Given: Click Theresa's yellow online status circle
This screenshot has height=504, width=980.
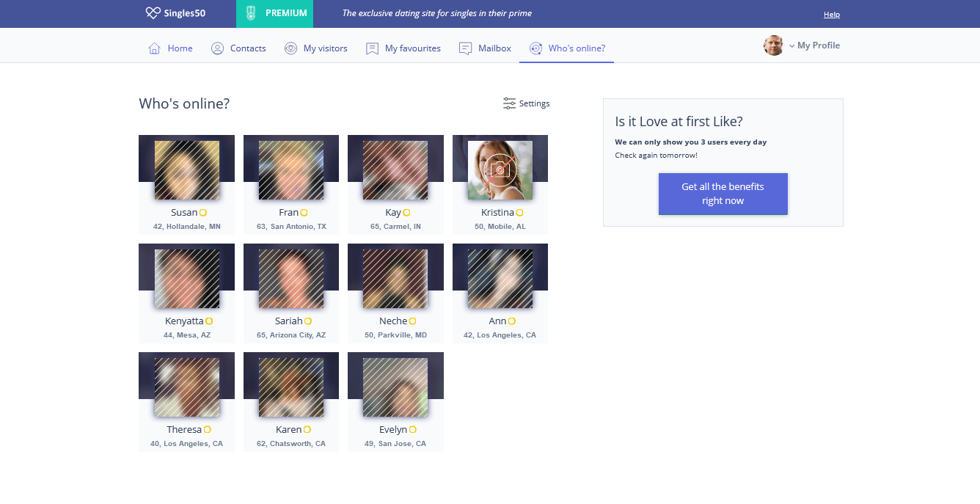Looking at the screenshot, I should (x=208, y=430).
